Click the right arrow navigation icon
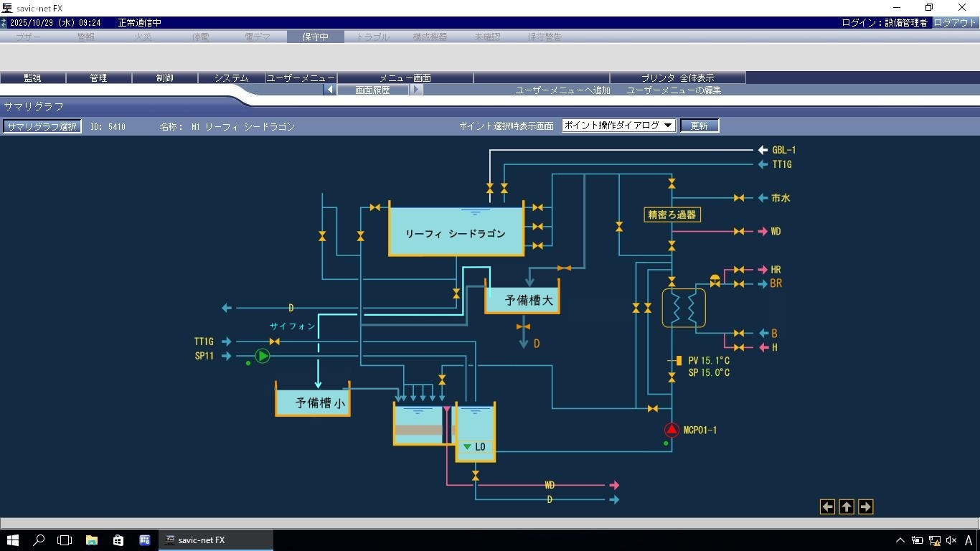Image resolution: width=980 pixels, height=551 pixels. pyautogui.click(x=865, y=507)
